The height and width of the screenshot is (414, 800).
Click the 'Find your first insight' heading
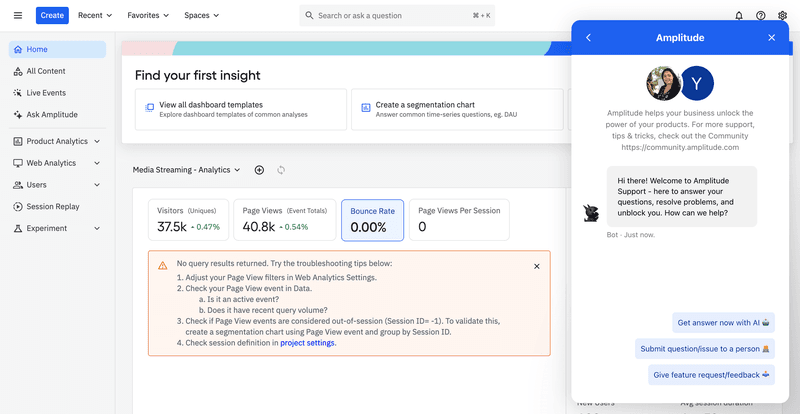[198, 76]
